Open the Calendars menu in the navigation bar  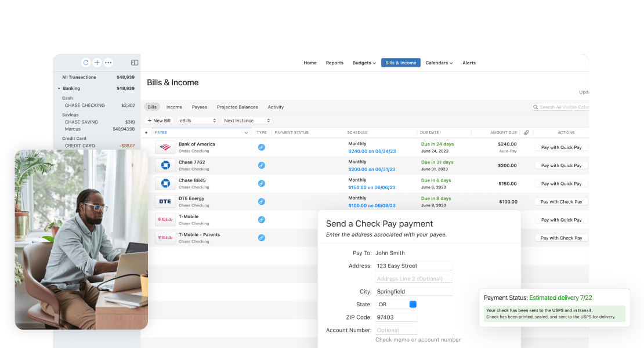point(437,63)
